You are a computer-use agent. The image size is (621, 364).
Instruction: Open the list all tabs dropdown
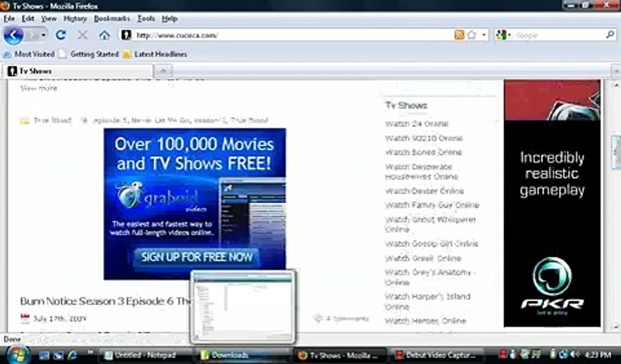[615, 71]
